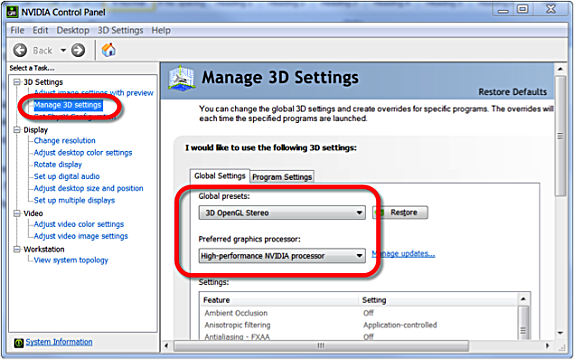Click the Home icon in toolbar

(108, 50)
